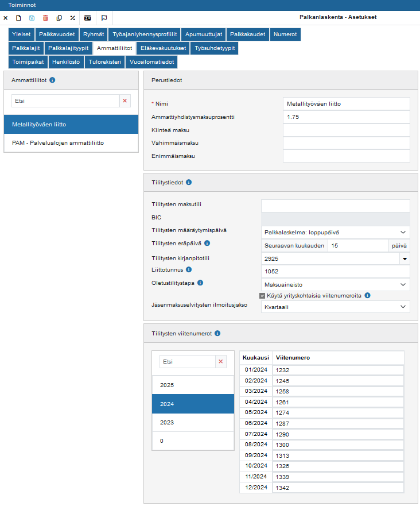Click info icon beside Tilitysten viitenumerot
Screen dimensions: 420x506
(x=217, y=333)
